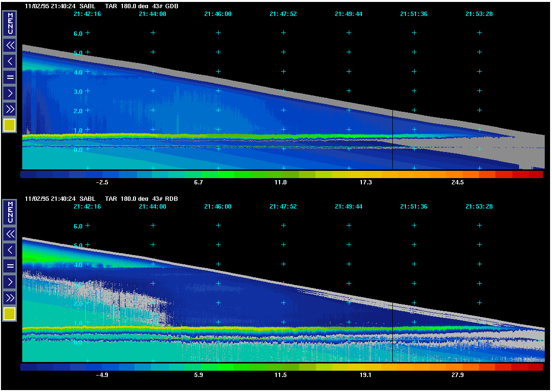Click single left arrow in RDB panel
This screenshot has width=552, height=392.
pyautogui.click(x=10, y=250)
